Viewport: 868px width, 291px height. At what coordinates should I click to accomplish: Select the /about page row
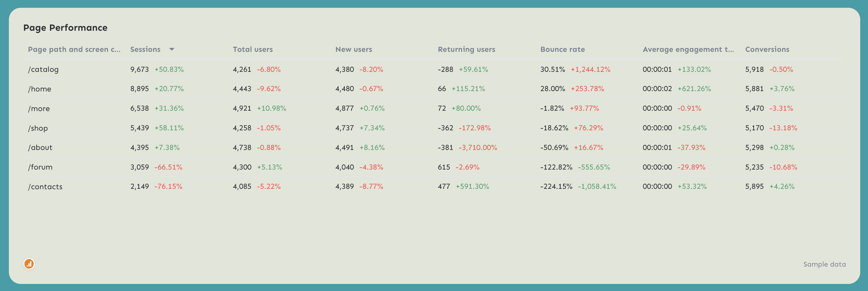tap(41, 147)
